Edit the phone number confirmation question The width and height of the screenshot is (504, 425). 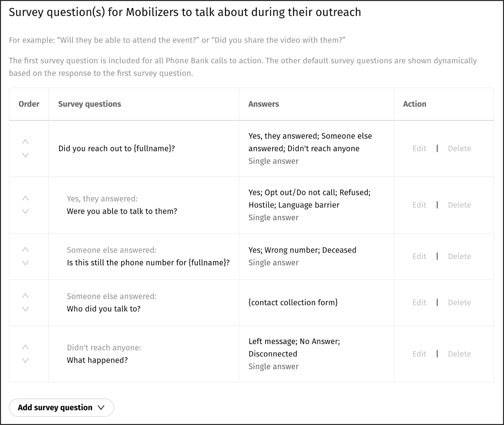click(x=419, y=256)
